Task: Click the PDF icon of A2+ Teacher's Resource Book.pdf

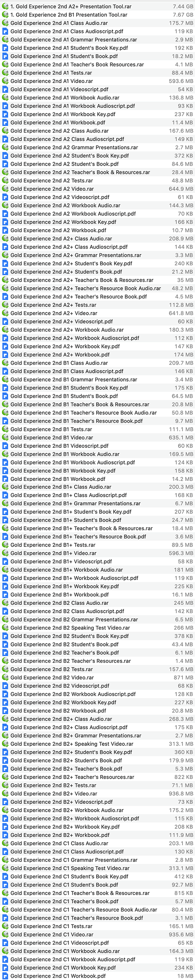Action: tap(5, 297)
